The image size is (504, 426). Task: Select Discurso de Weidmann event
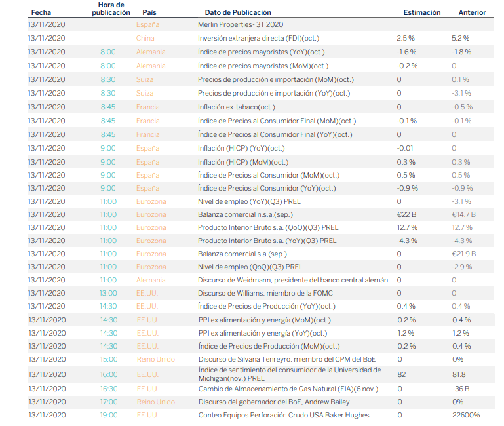(x=293, y=280)
